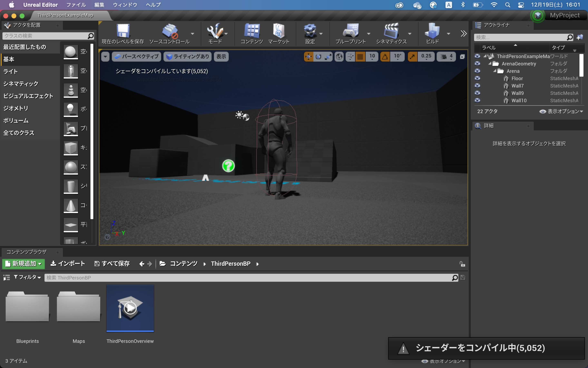Open Cinematics clapperboard icon
The width and height of the screenshot is (588, 368).
click(x=391, y=31)
